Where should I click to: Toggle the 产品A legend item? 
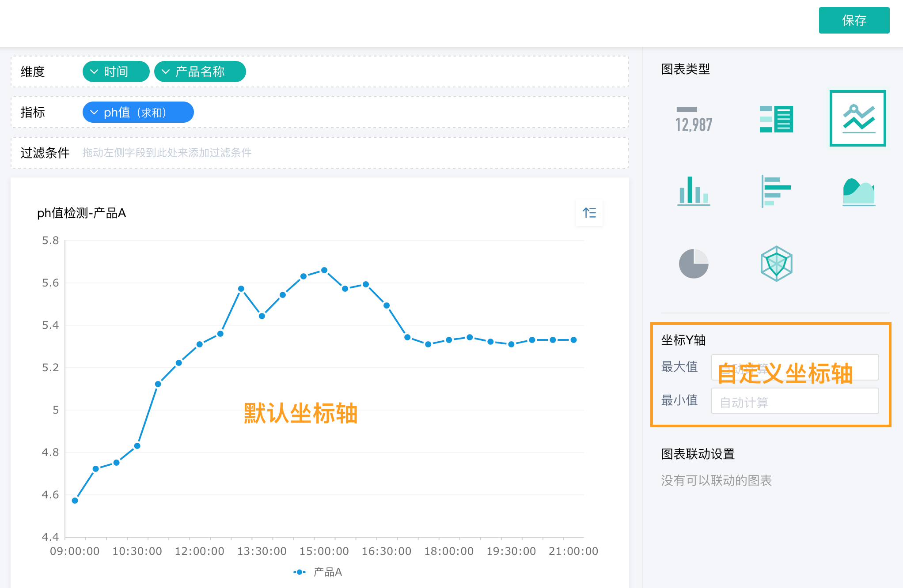pyautogui.click(x=318, y=572)
